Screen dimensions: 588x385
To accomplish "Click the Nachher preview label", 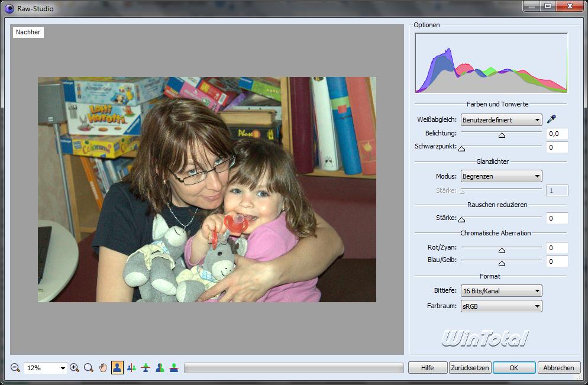I will [28, 33].
